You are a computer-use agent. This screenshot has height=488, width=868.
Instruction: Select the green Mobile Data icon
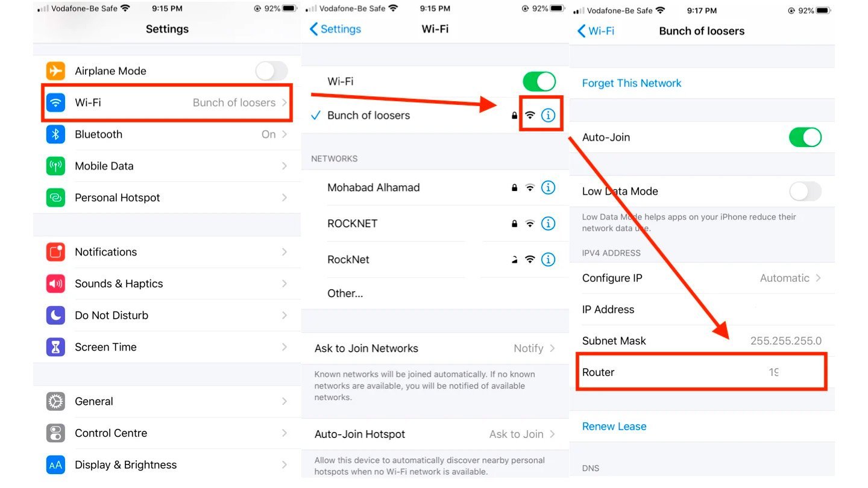coord(56,166)
